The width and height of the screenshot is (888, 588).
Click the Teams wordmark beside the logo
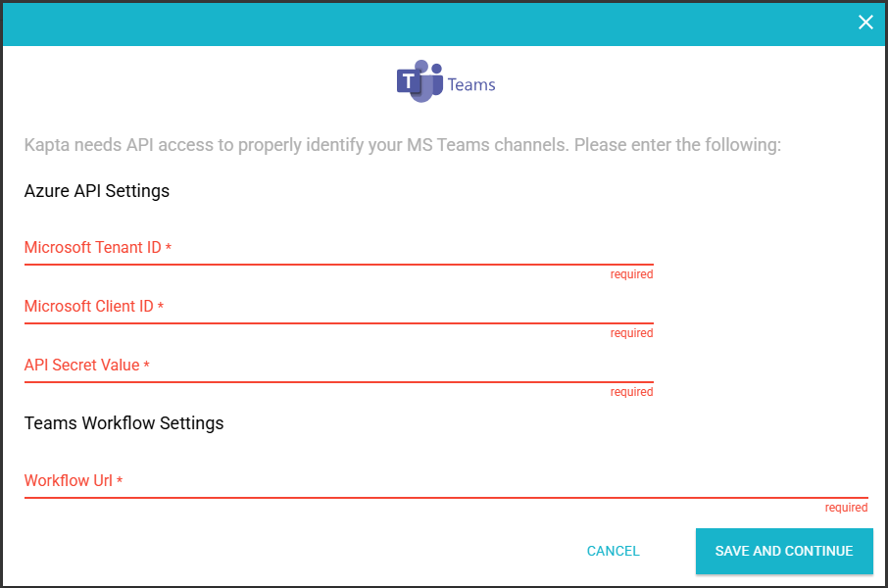pos(471,85)
